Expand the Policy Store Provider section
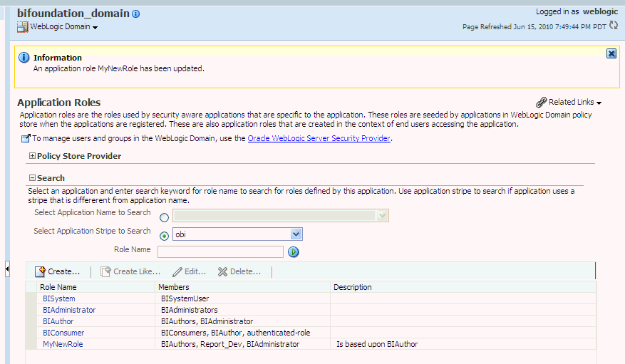 click(32, 156)
